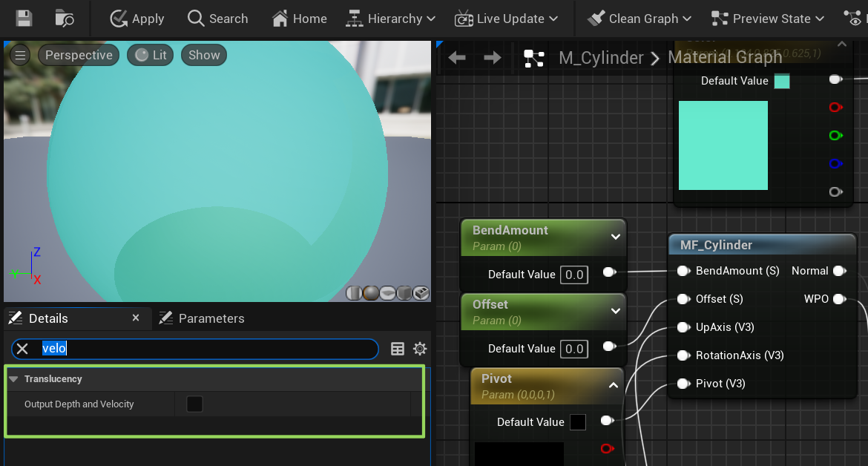Click MF_Cylinder Pivot (V3) input pin

click(684, 384)
